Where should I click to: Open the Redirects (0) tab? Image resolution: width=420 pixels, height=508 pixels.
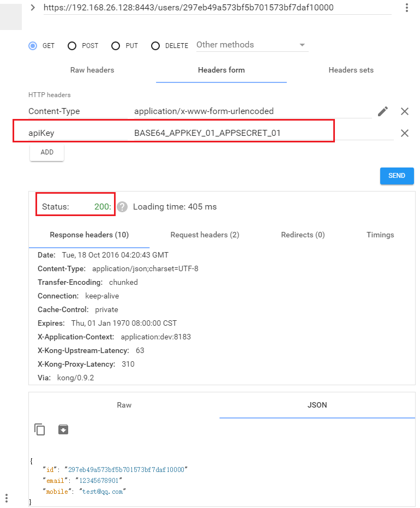303,235
